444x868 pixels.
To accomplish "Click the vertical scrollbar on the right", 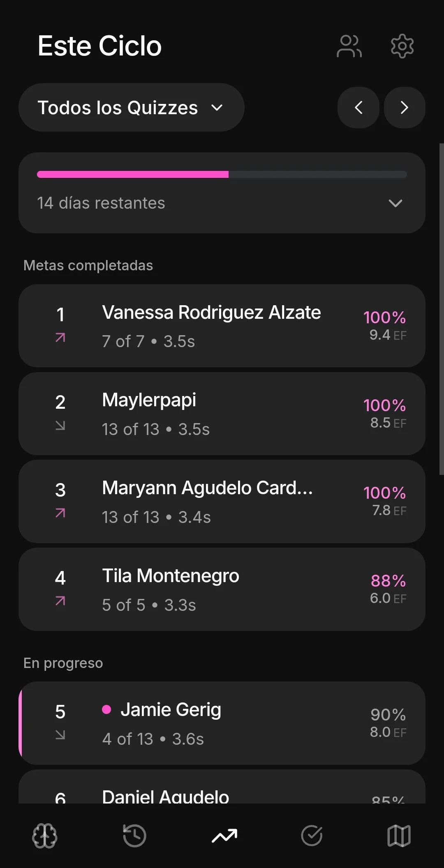I will (442, 309).
